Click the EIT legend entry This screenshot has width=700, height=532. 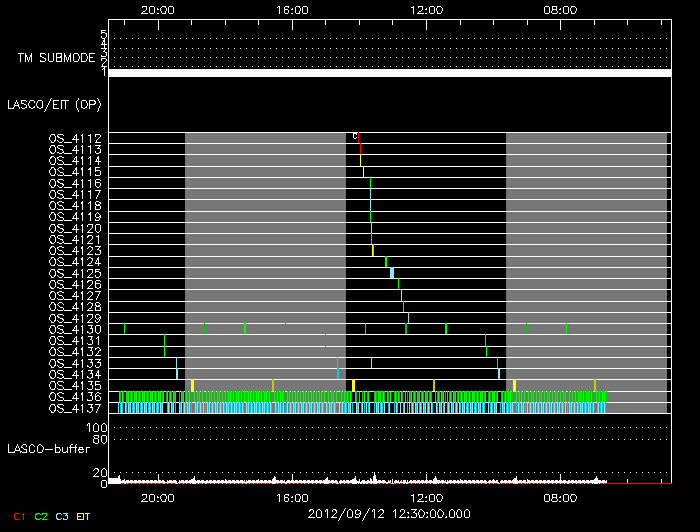(x=84, y=516)
